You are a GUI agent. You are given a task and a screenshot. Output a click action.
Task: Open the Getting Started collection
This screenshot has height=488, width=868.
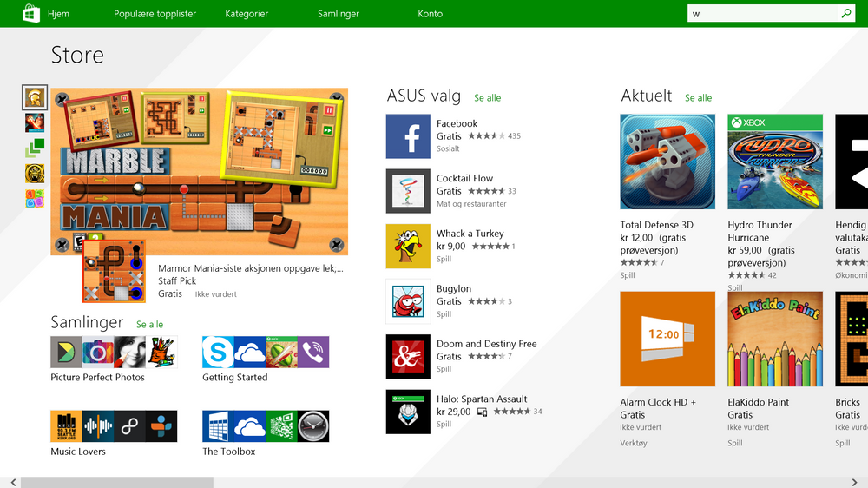(x=266, y=352)
